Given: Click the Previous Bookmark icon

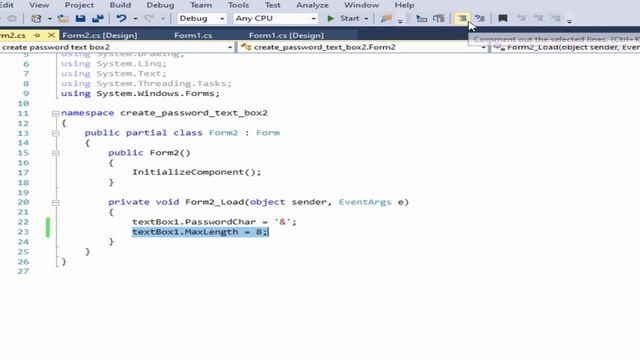Looking at the screenshot, I should click(x=521, y=19).
